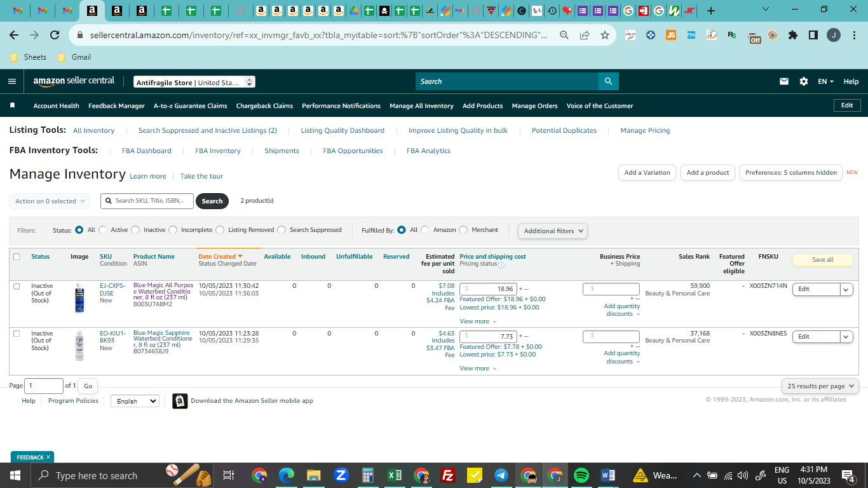Open the Seller Central settings gear

[x=804, y=81]
